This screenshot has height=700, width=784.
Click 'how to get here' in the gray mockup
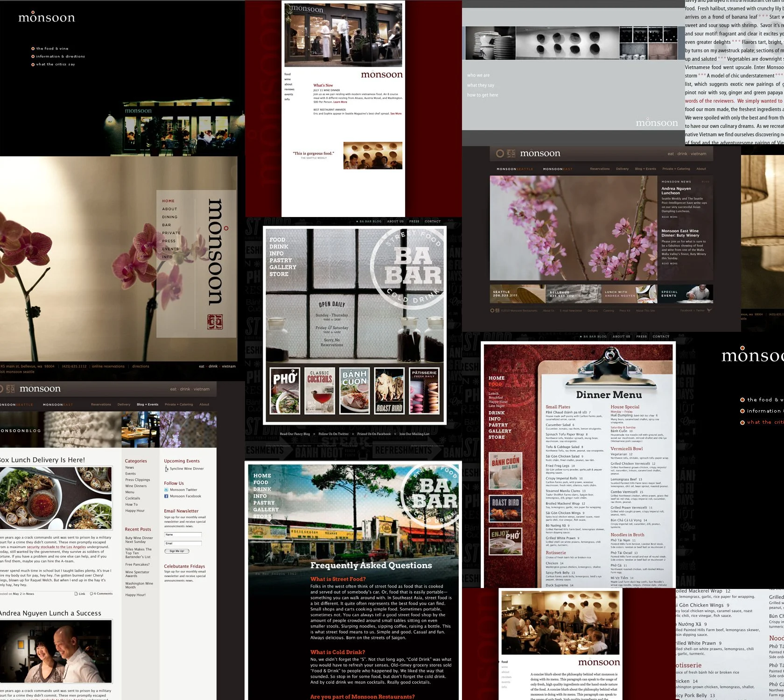coord(483,95)
